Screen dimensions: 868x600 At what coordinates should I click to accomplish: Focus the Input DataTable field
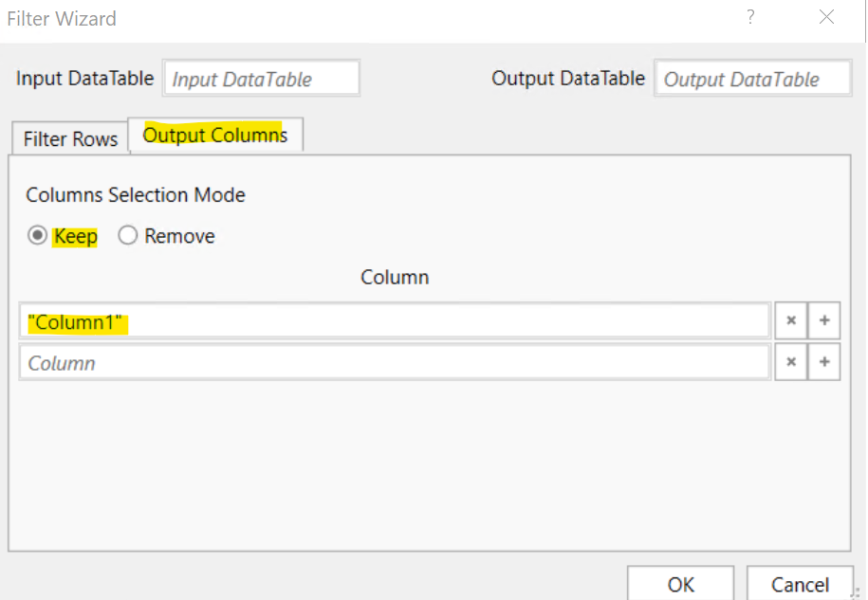[x=262, y=80]
